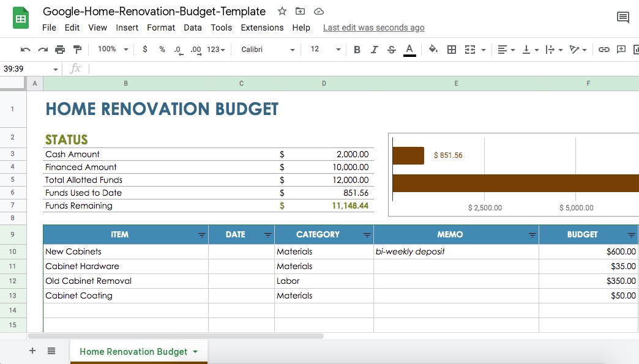Open the Help menu

click(301, 28)
